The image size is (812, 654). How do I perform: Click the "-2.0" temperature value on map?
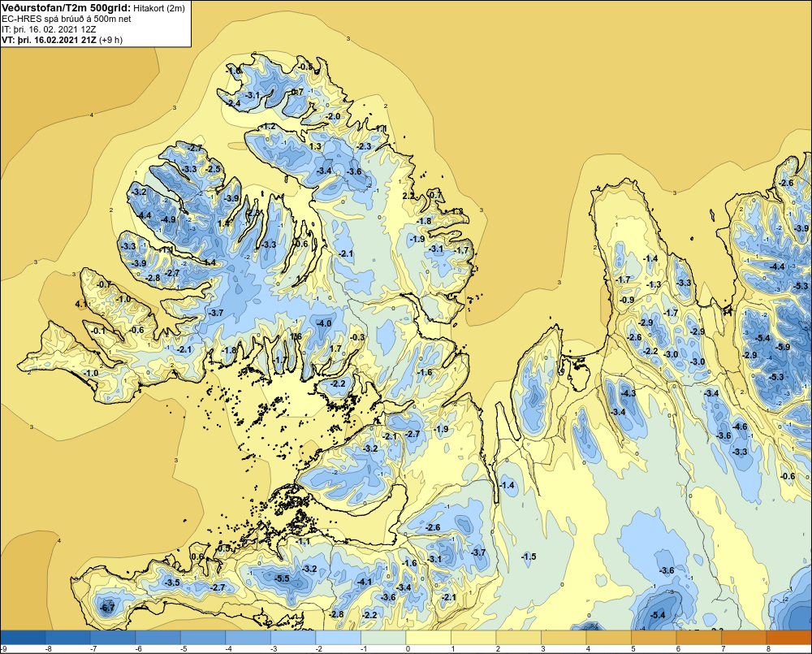point(334,116)
